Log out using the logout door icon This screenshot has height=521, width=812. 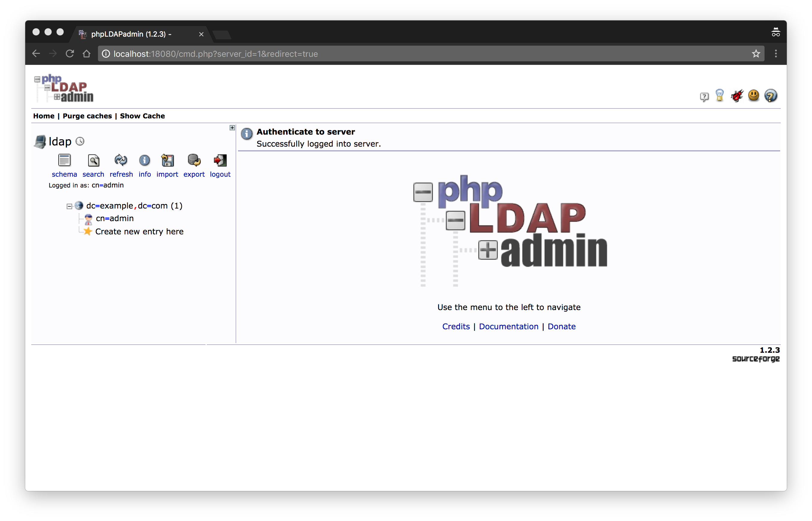[x=220, y=160]
